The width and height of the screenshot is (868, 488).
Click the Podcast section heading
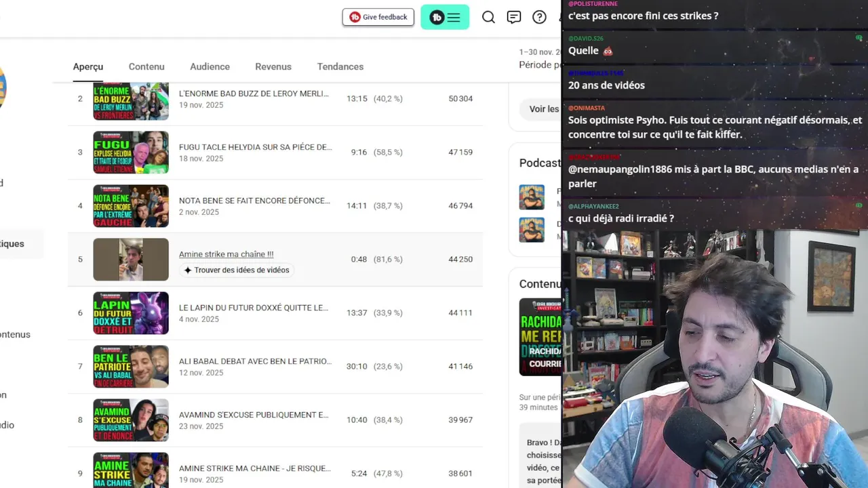540,163
